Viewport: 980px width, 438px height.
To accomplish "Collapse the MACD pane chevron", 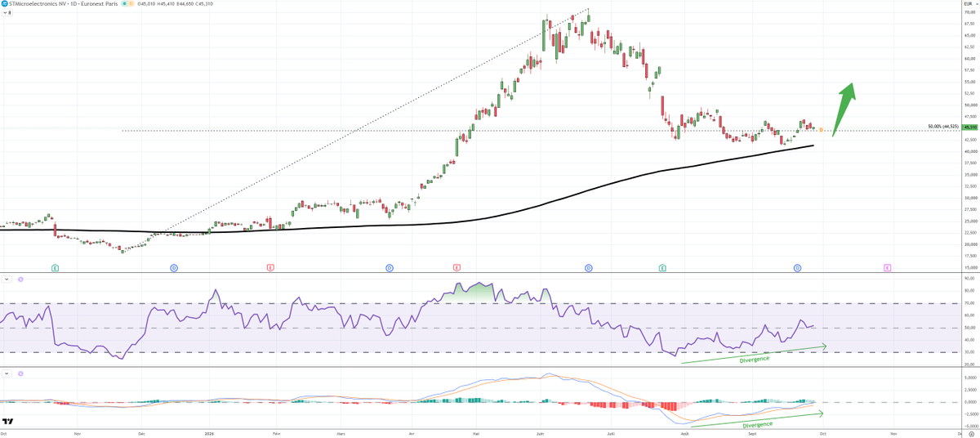I will [7, 373].
